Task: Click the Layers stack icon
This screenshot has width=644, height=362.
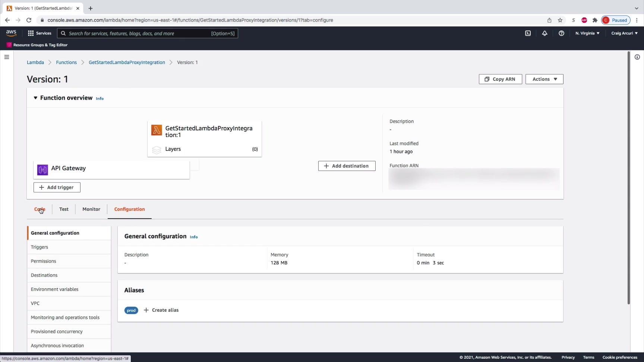Action: pos(157,150)
